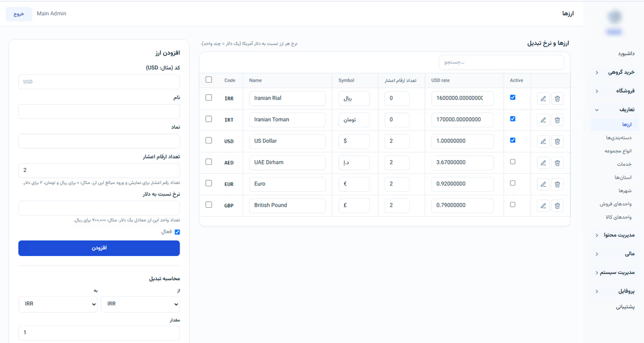Screen dimensions: 644x343
Task: Toggle the select-all checkbox in table header
Action: 209,80
